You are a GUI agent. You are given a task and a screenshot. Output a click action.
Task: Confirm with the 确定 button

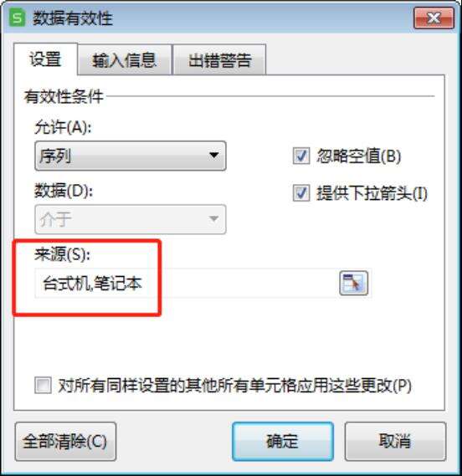(283, 442)
